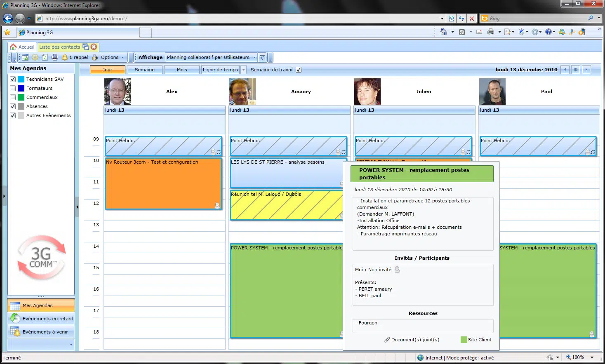Go to previous day arrow

(x=565, y=70)
